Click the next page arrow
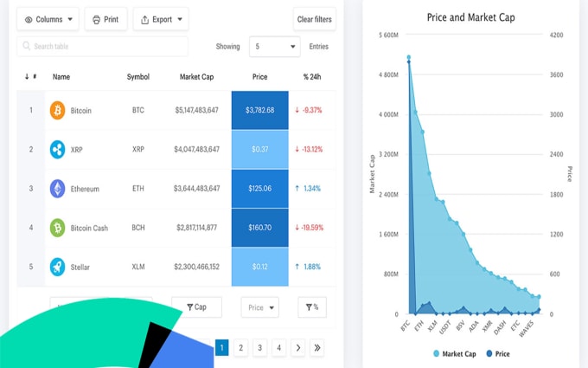588x368 pixels. (x=298, y=348)
